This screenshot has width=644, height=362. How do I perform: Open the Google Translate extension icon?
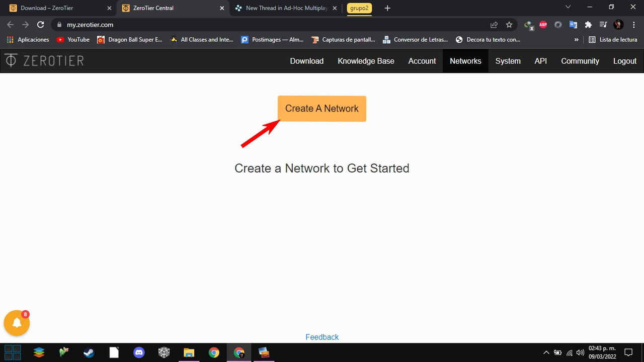pyautogui.click(x=573, y=25)
